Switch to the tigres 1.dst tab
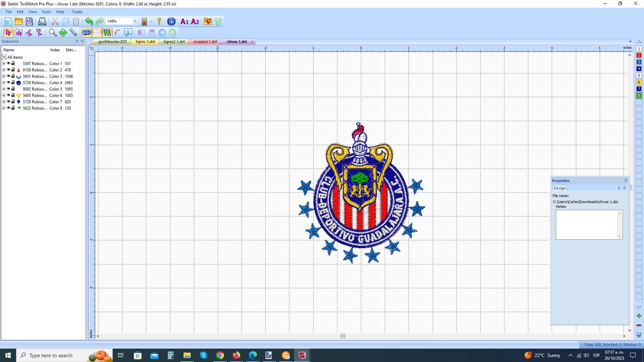This screenshot has width=644, height=362. click(145, 42)
